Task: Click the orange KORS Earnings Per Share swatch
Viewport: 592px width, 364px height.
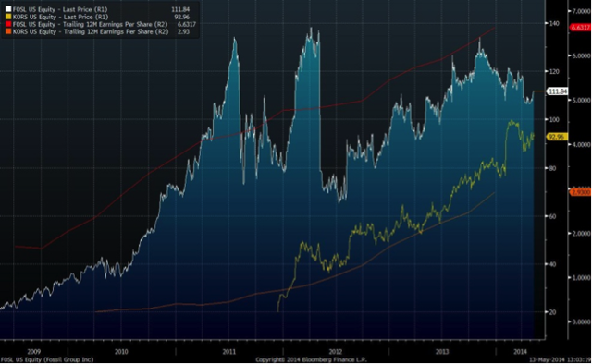Action: pos(8,32)
